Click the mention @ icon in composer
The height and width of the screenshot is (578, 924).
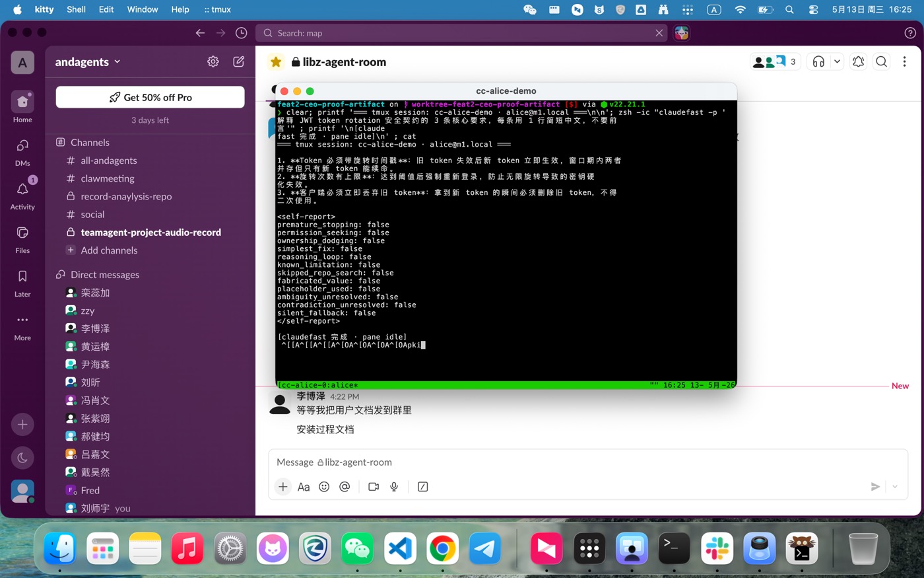[345, 487]
